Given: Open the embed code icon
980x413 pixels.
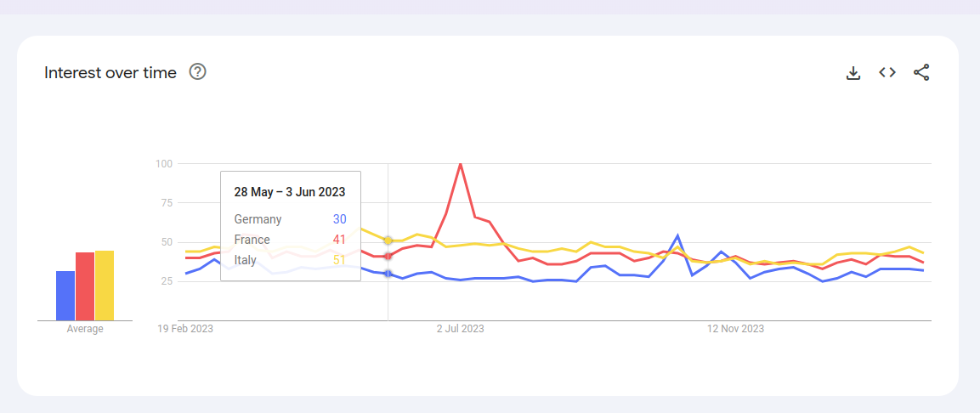Looking at the screenshot, I should pyautogui.click(x=887, y=73).
